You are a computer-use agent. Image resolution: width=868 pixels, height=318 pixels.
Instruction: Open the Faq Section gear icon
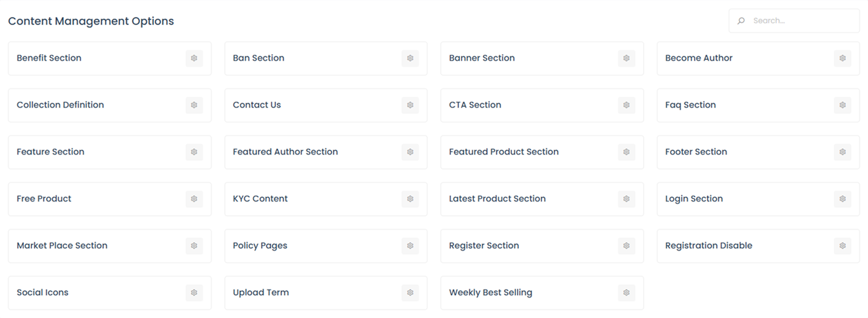[843, 105]
